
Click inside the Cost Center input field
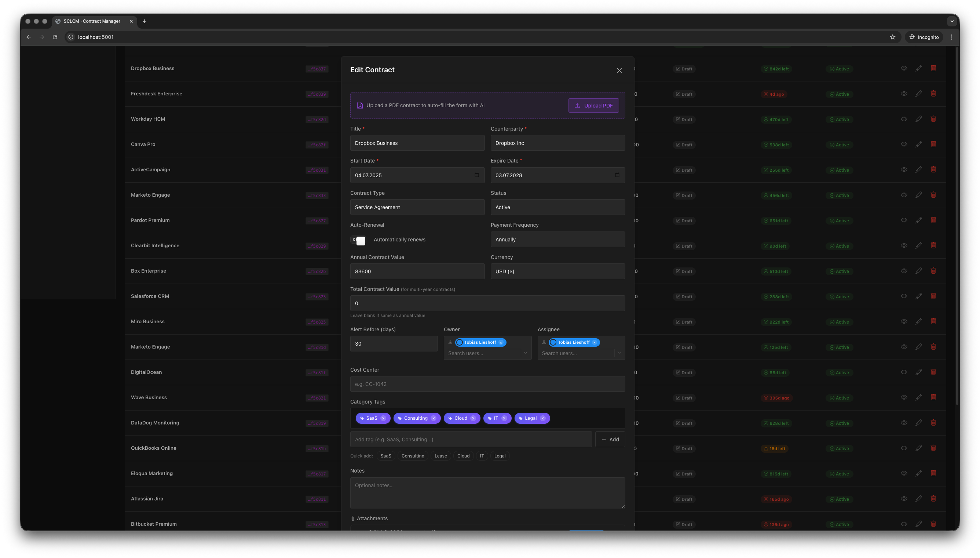[487, 384]
